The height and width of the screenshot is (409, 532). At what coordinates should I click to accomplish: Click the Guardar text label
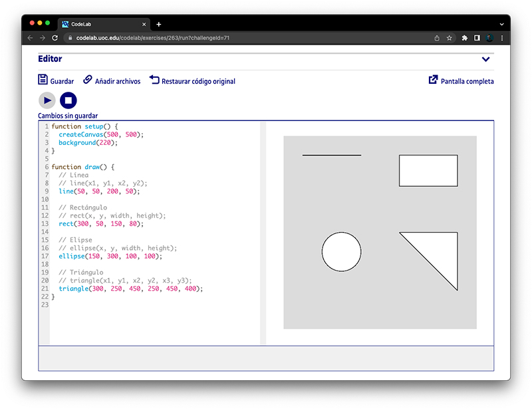[x=62, y=81]
